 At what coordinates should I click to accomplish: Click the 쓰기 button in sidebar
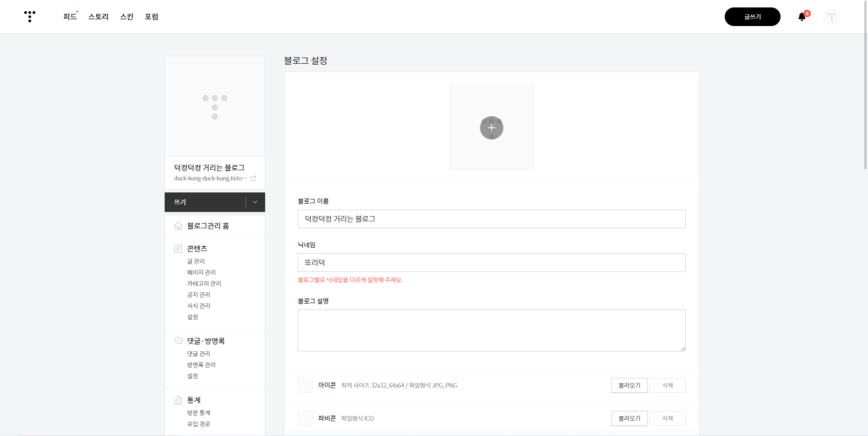click(x=205, y=202)
